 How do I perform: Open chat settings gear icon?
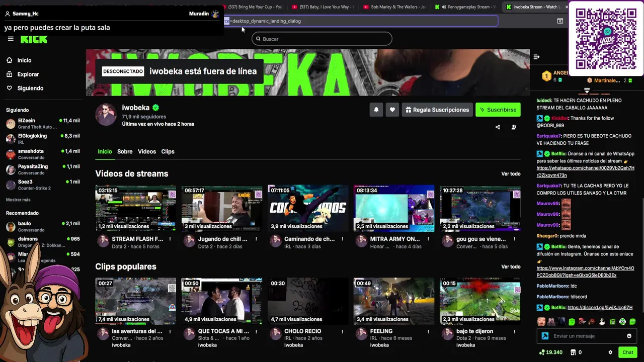coord(610,352)
